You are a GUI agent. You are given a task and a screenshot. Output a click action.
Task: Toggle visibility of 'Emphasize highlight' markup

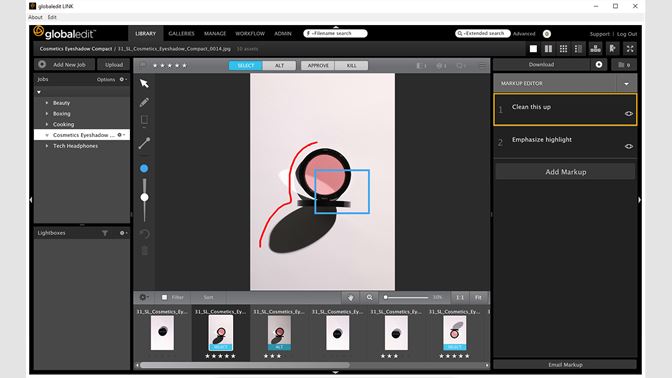(x=629, y=146)
